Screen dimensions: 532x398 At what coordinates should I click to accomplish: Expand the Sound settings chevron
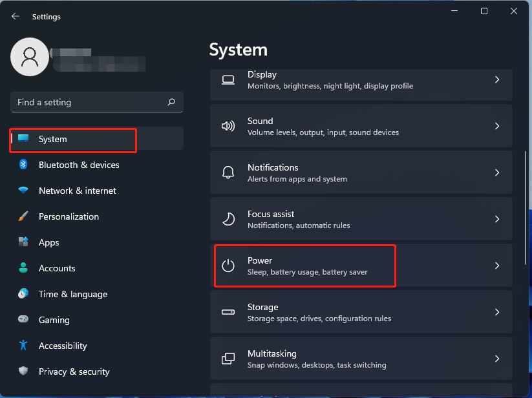pyautogui.click(x=497, y=126)
